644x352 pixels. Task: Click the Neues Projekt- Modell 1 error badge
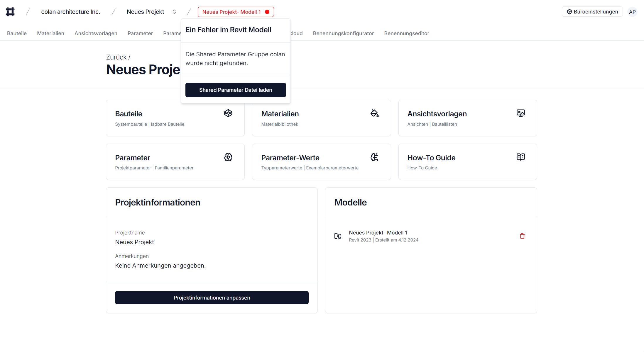pyautogui.click(x=236, y=12)
